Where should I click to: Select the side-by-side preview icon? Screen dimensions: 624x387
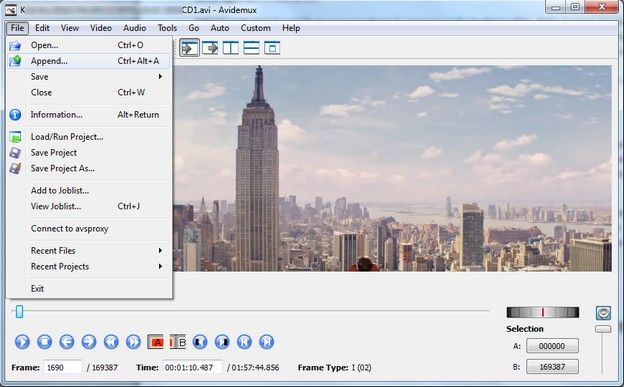(x=231, y=48)
